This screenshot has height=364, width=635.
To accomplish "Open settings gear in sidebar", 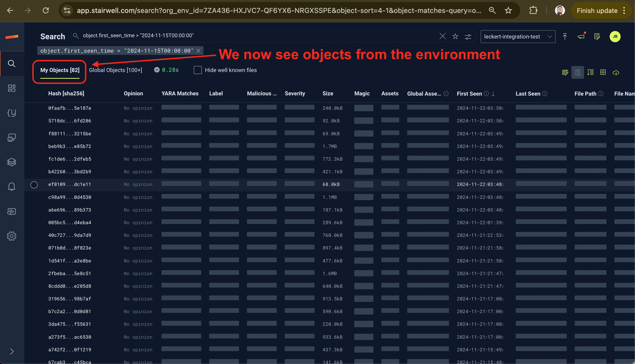I will [x=11, y=236].
